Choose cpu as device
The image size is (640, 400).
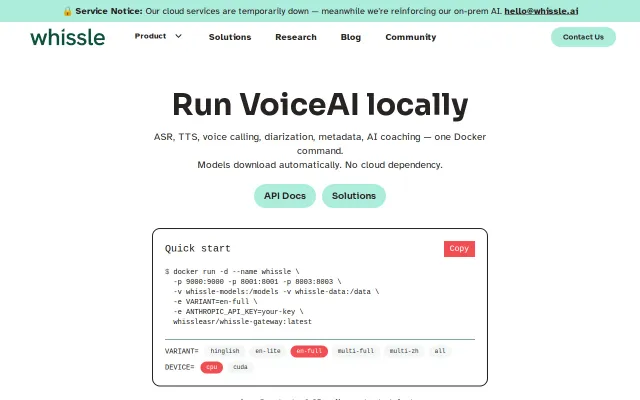211,367
